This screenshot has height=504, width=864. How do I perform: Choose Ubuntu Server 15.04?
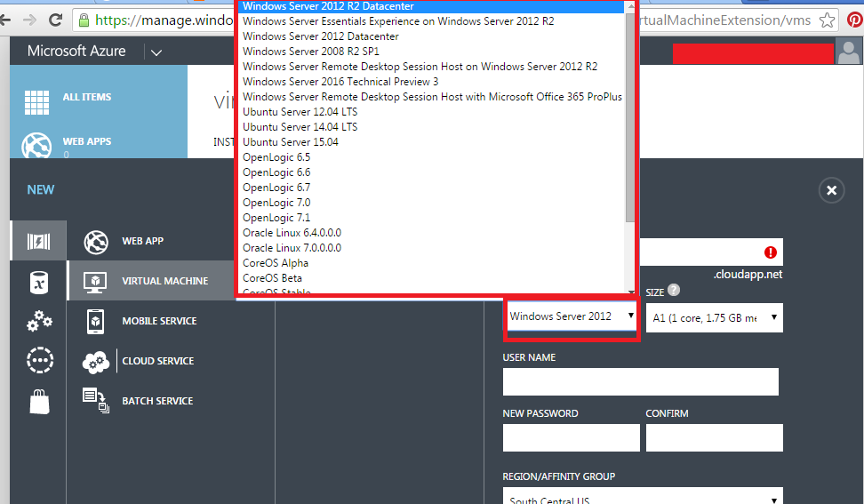[433, 142]
